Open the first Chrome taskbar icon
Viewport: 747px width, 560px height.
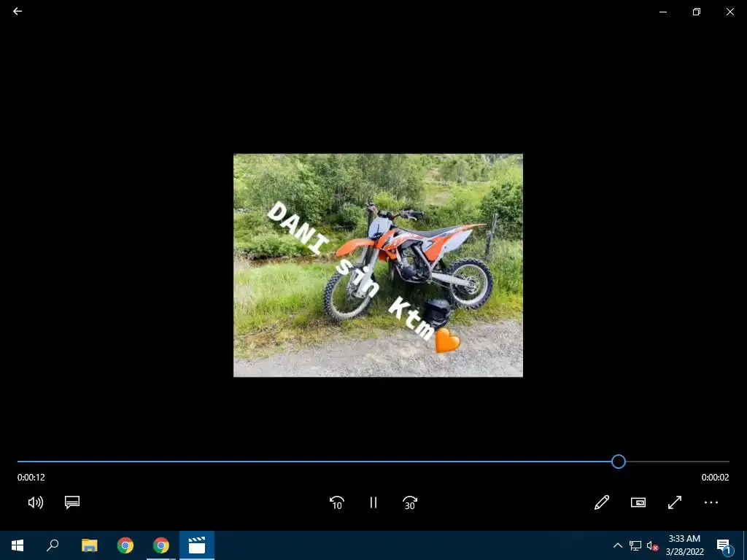tap(125, 545)
